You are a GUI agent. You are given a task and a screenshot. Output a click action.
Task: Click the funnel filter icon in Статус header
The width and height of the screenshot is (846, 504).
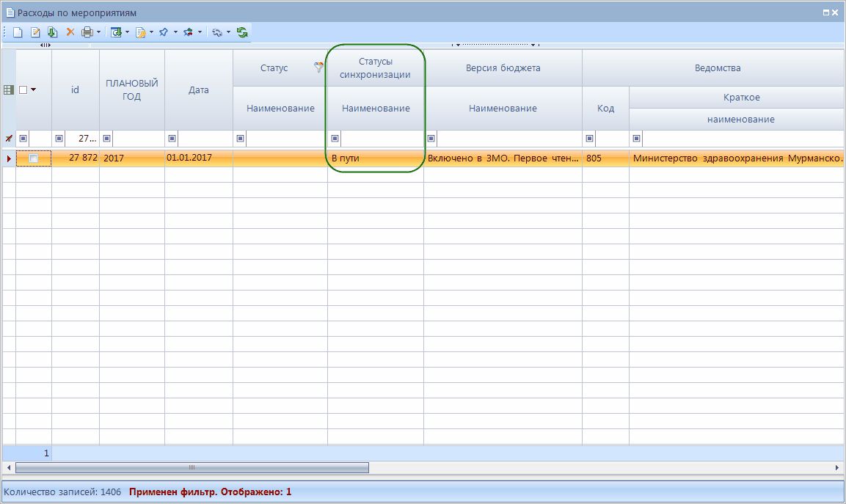point(318,67)
